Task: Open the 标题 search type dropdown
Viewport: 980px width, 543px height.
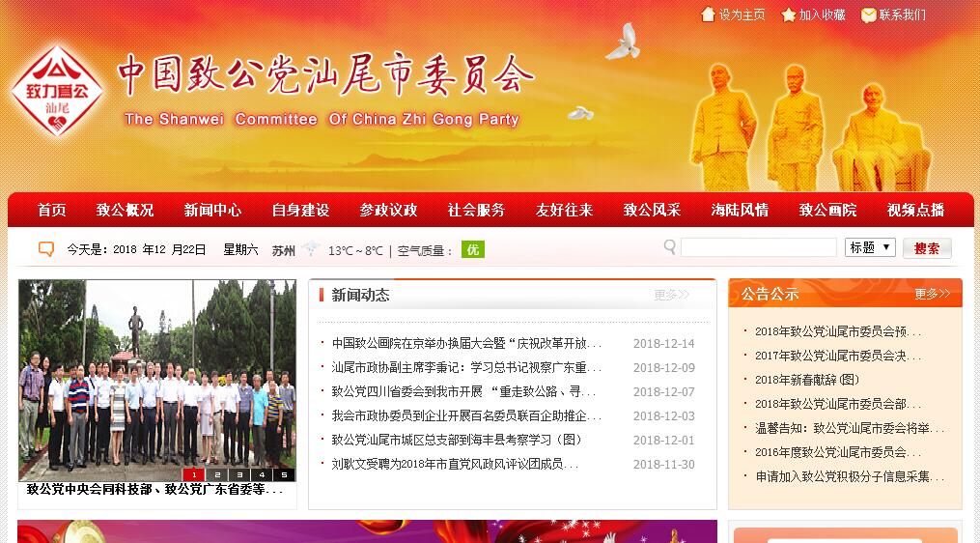Action: point(870,247)
